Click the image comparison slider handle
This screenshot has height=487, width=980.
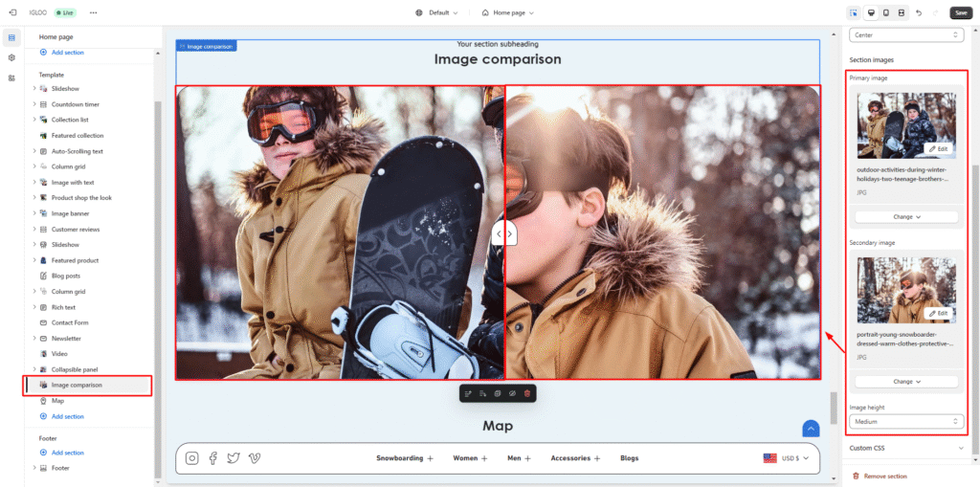click(x=504, y=233)
